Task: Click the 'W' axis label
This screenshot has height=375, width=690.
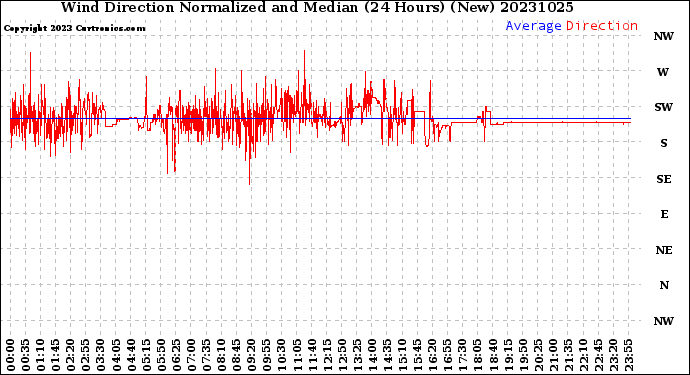Action: [663, 72]
